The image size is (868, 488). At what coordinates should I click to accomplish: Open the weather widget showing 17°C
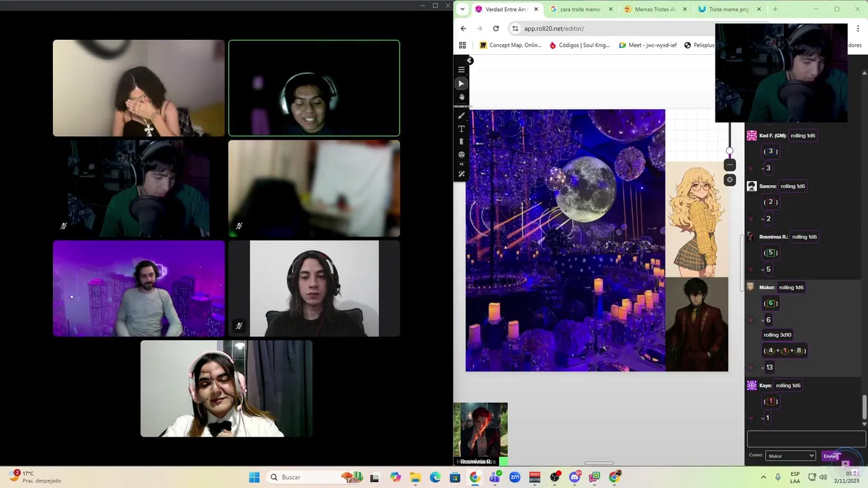[x=35, y=477]
